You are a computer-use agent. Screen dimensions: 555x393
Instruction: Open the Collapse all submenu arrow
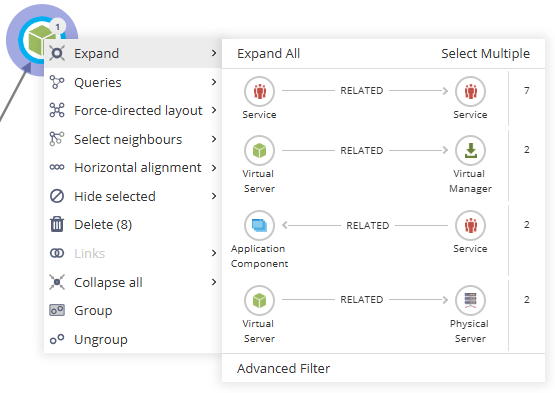point(214,282)
